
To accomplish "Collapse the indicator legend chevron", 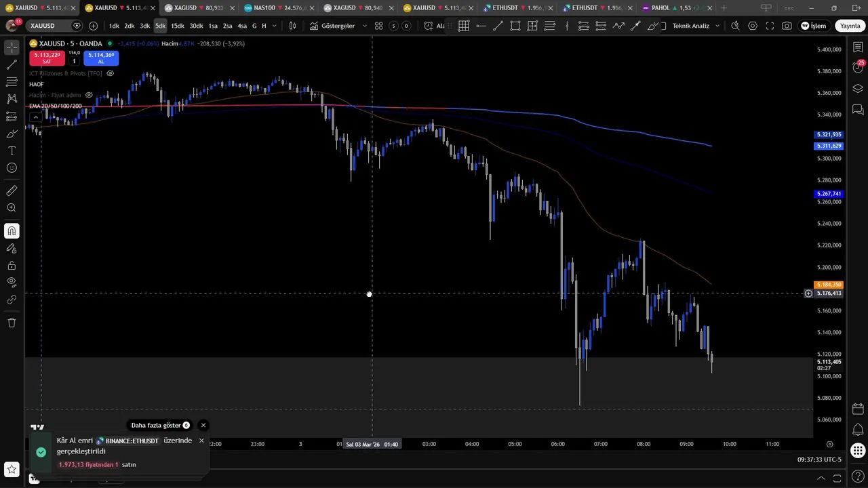I will pyautogui.click(x=35, y=117).
